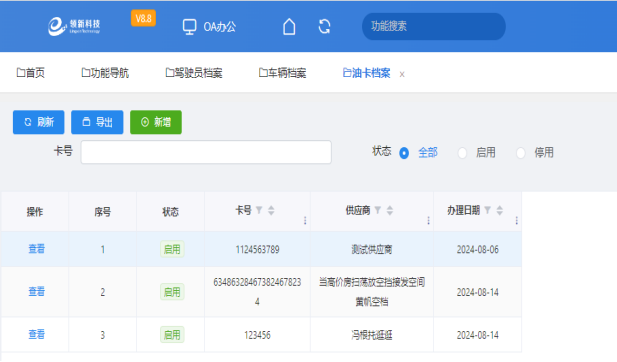This screenshot has height=362, width=617.
Task: Click 启用 status tag in row 2
Action: pos(172,292)
